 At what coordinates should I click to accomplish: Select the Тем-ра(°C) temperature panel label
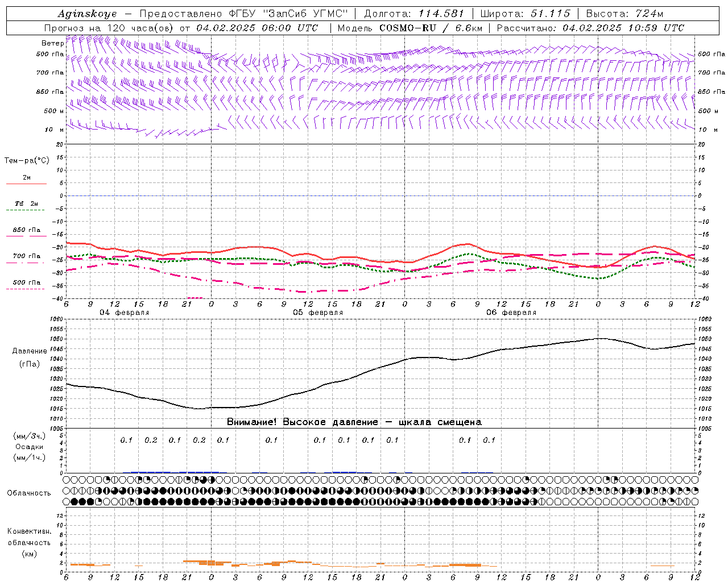(27, 161)
